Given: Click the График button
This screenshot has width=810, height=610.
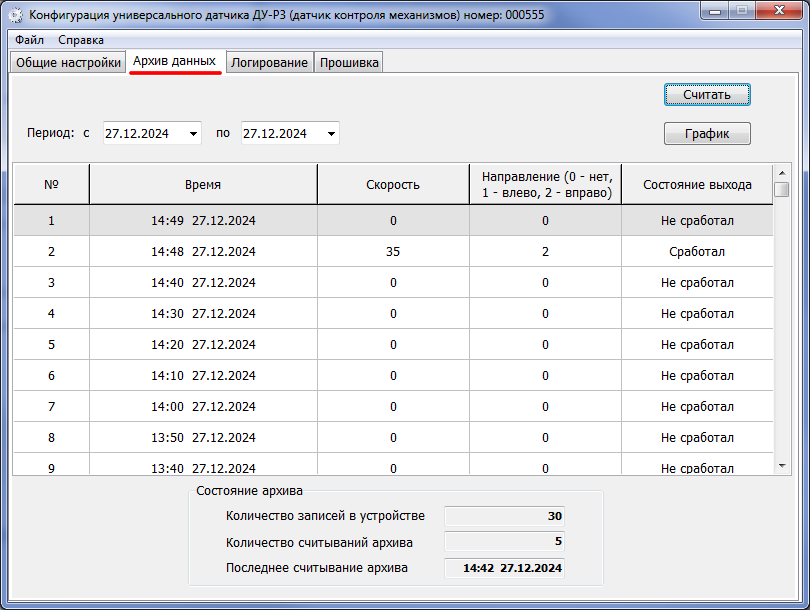Looking at the screenshot, I should 707,134.
